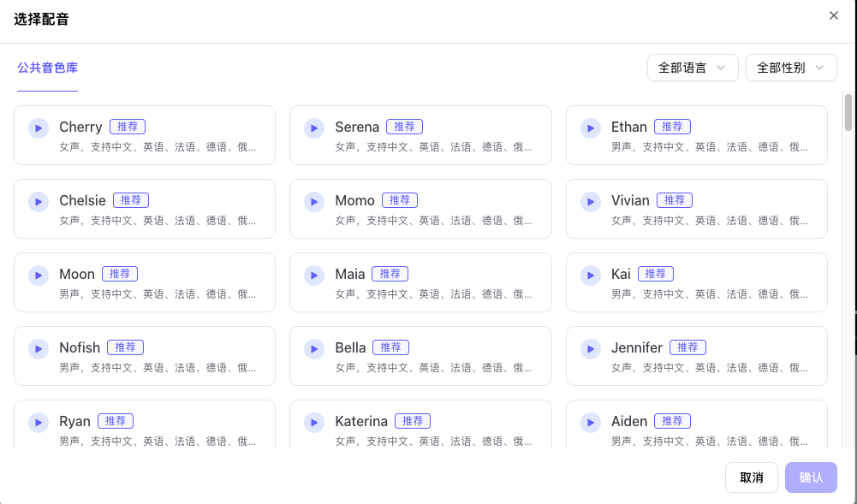Screen dimensions: 857x504
Task: Confirm selection with the 确认 button
Action: coord(811,477)
